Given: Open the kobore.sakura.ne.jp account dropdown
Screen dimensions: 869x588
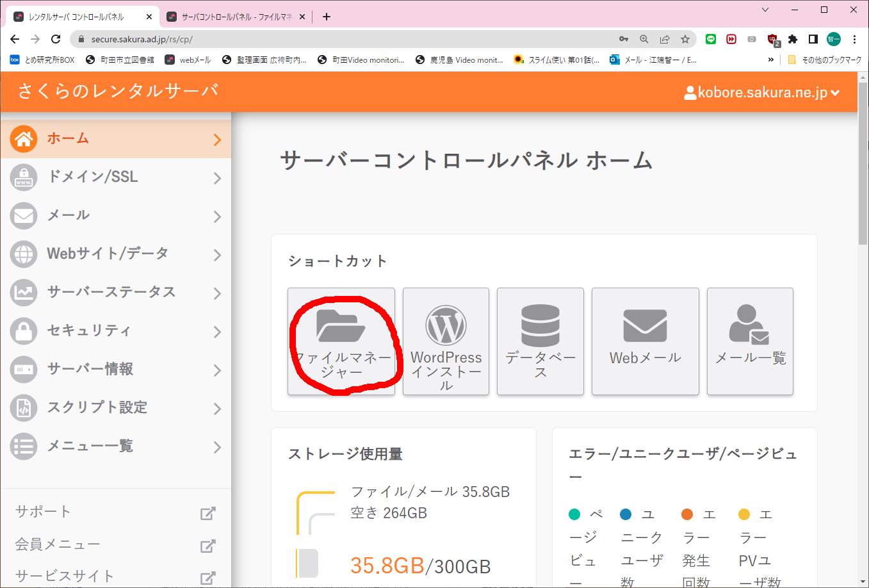Looking at the screenshot, I should [x=762, y=93].
